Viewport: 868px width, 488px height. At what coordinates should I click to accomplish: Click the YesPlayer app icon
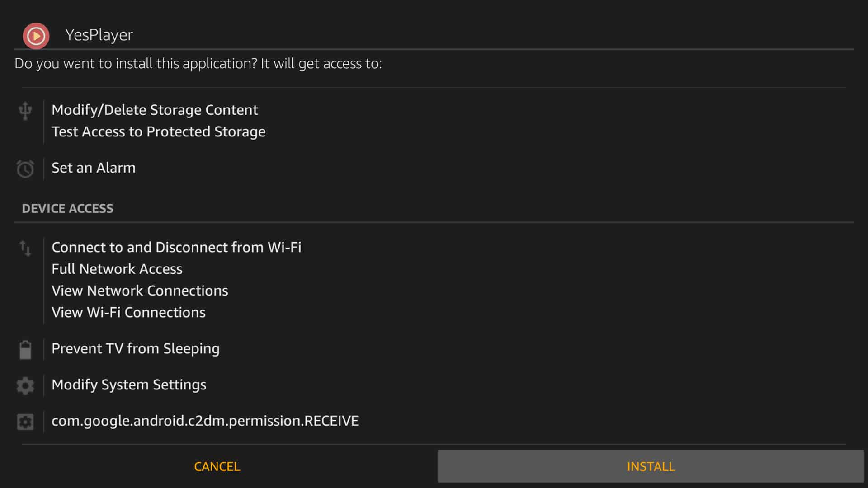tap(36, 35)
